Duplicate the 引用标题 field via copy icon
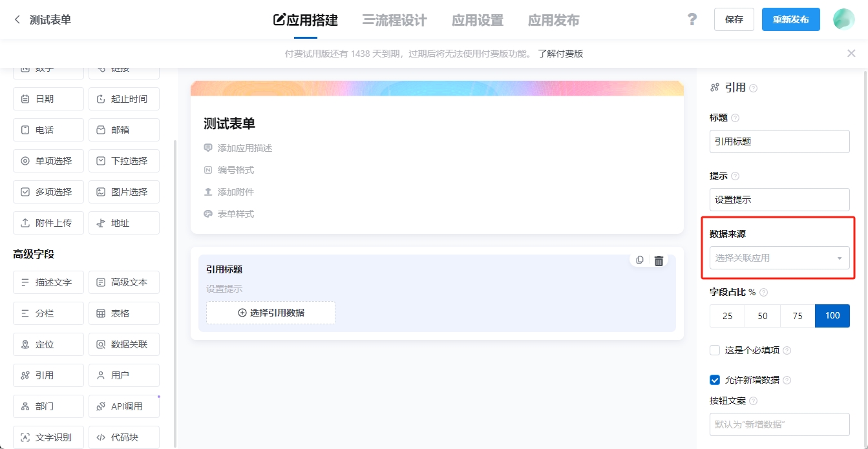This screenshot has height=449, width=868. [639, 259]
